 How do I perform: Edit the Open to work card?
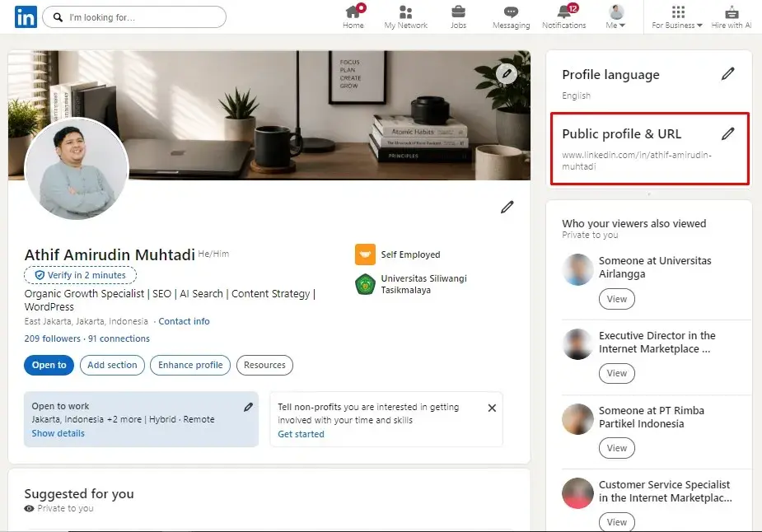(248, 407)
